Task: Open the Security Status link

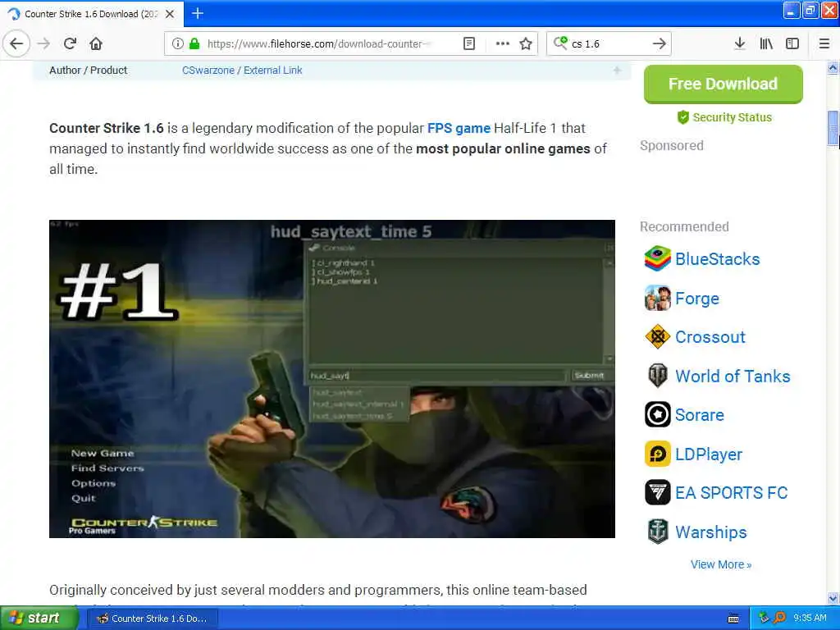Action: (x=732, y=117)
